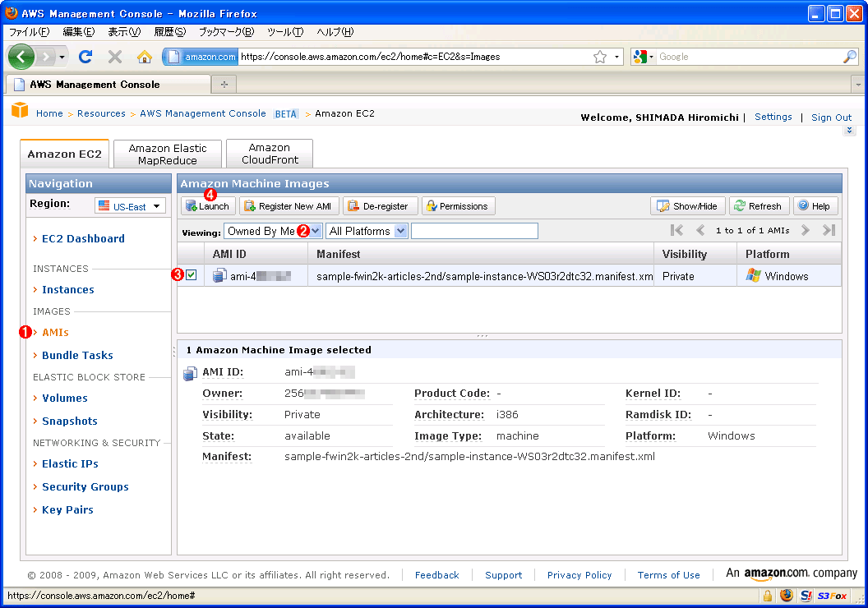The height and width of the screenshot is (608, 868).
Task: Open the address bar history dropdown
Action: pyautogui.click(x=616, y=57)
